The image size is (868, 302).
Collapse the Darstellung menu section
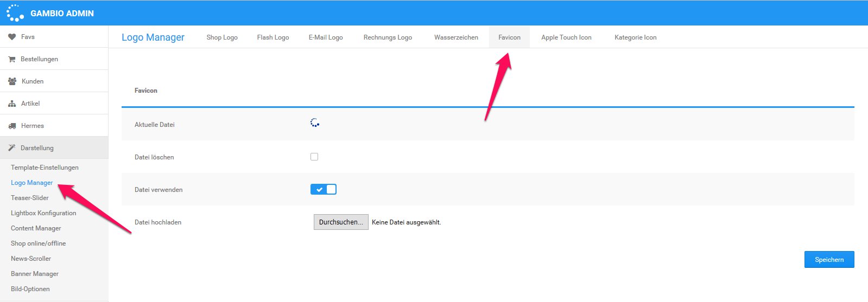(x=37, y=148)
